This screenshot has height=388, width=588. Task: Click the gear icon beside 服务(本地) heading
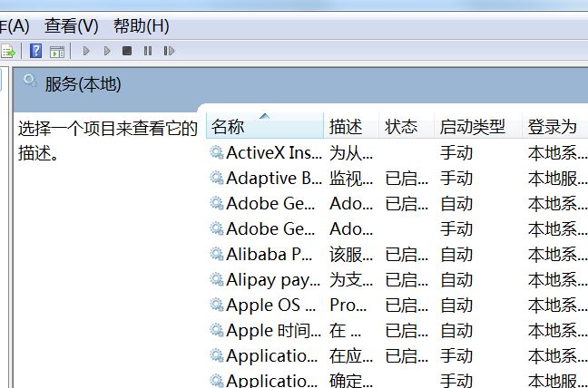[31, 82]
